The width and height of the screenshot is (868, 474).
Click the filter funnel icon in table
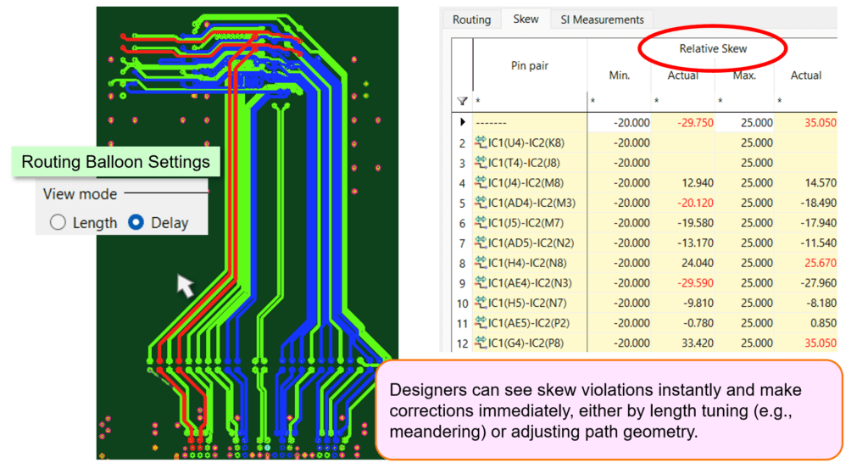tap(462, 101)
